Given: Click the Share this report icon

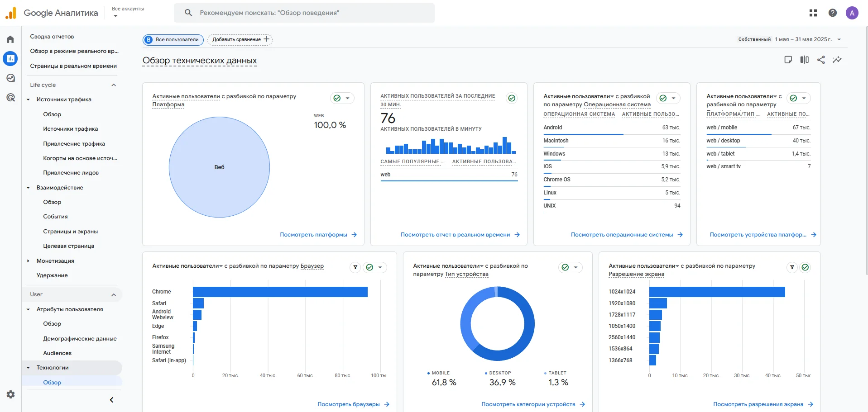Looking at the screenshot, I should click(x=821, y=60).
